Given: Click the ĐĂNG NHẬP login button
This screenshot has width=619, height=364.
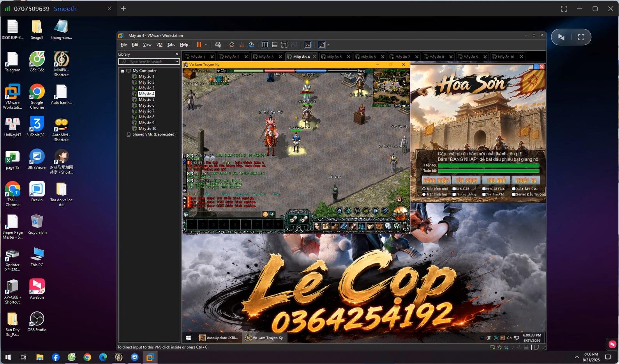Looking at the screenshot, I should 436,180.
